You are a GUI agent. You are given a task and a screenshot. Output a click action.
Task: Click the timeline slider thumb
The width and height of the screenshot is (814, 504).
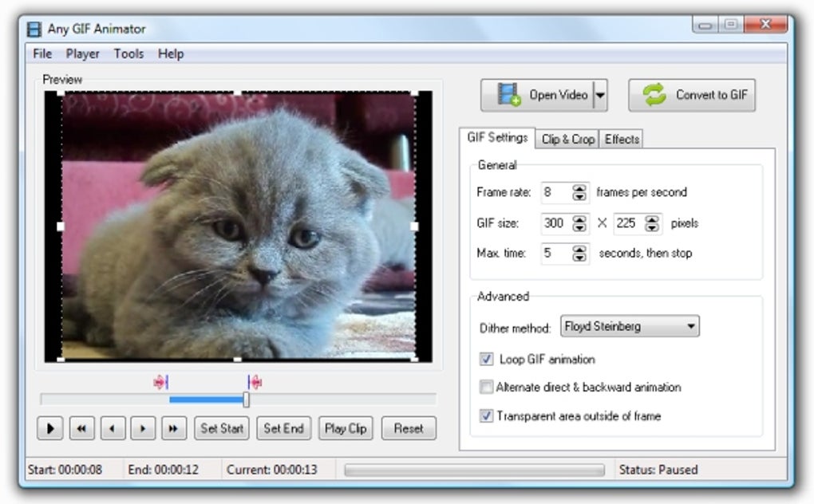click(x=246, y=400)
